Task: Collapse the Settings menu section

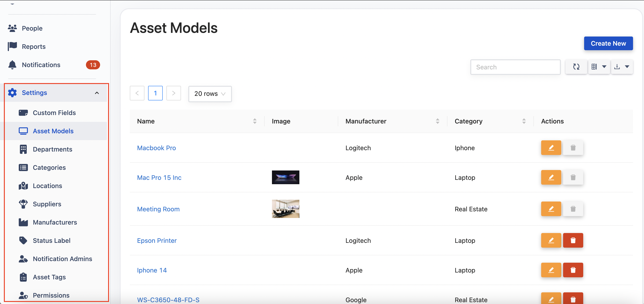Action: click(97, 93)
